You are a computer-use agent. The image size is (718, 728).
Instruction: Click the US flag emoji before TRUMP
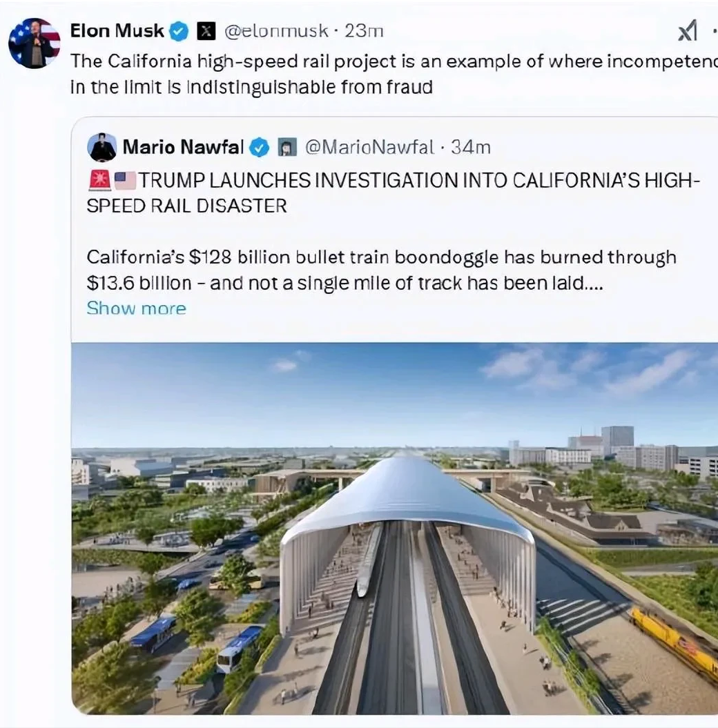125,181
